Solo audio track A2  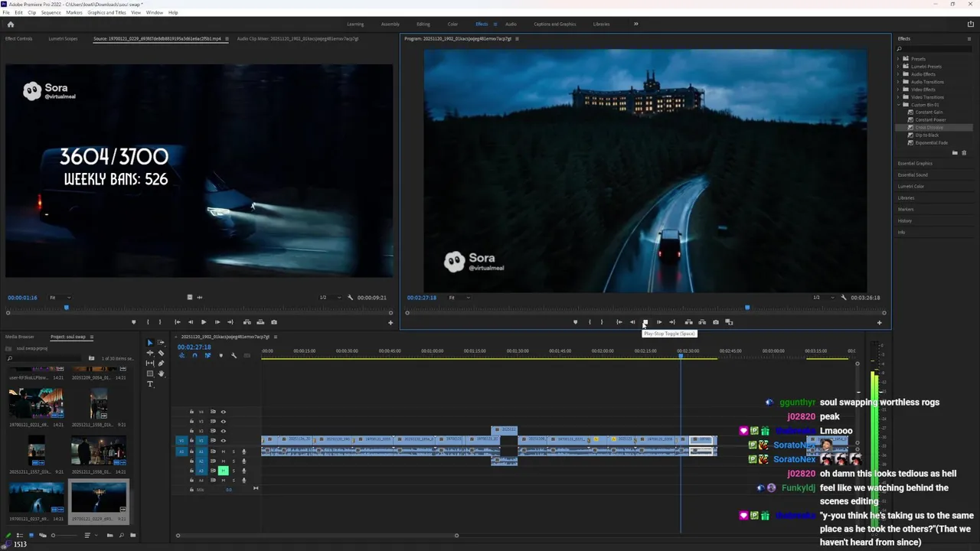pos(234,461)
